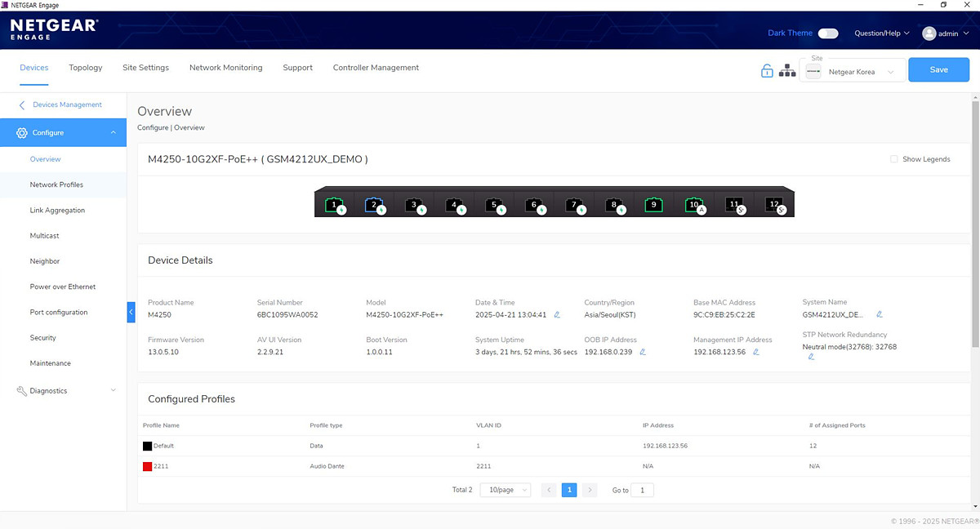Viewport: 980px width, 529px height.
Task: Open the network topology tree icon
Action: [x=787, y=71]
